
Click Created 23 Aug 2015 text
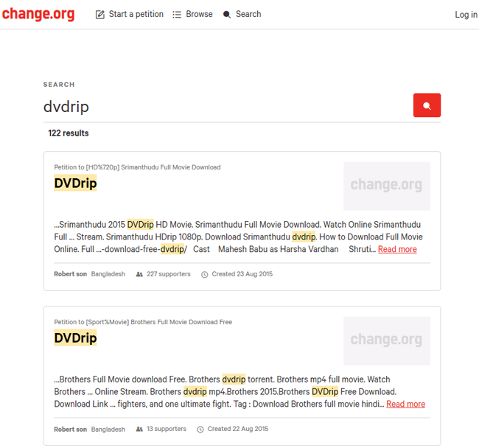[242, 274]
